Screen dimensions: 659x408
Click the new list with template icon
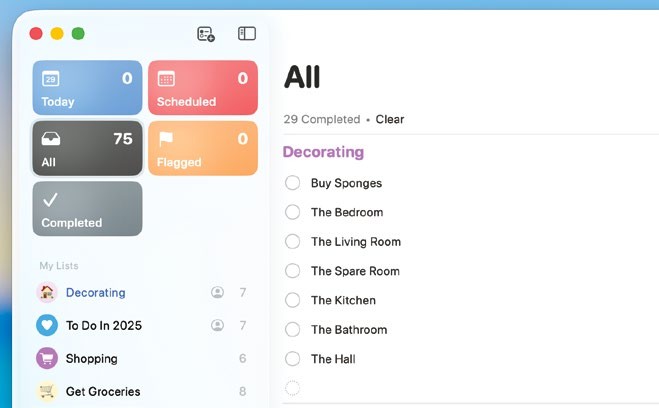click(x=206, y=34)
